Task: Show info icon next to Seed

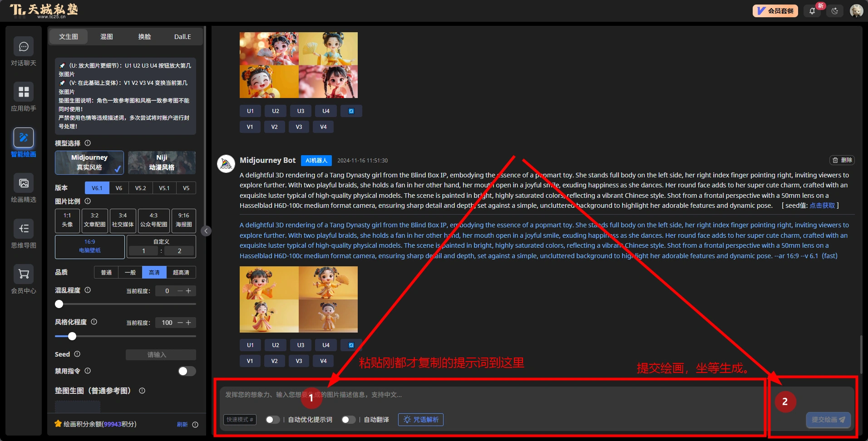Action: (x=77, y=354)
